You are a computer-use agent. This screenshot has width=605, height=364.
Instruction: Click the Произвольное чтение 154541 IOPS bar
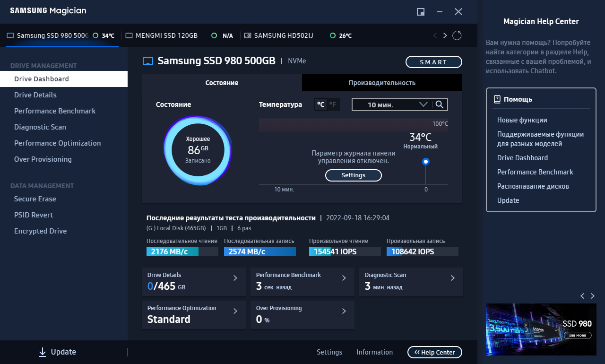(x=345, y=251)
